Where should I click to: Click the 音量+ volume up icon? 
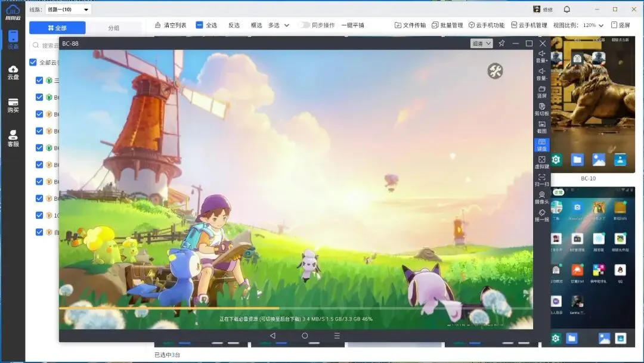(541, 56)
